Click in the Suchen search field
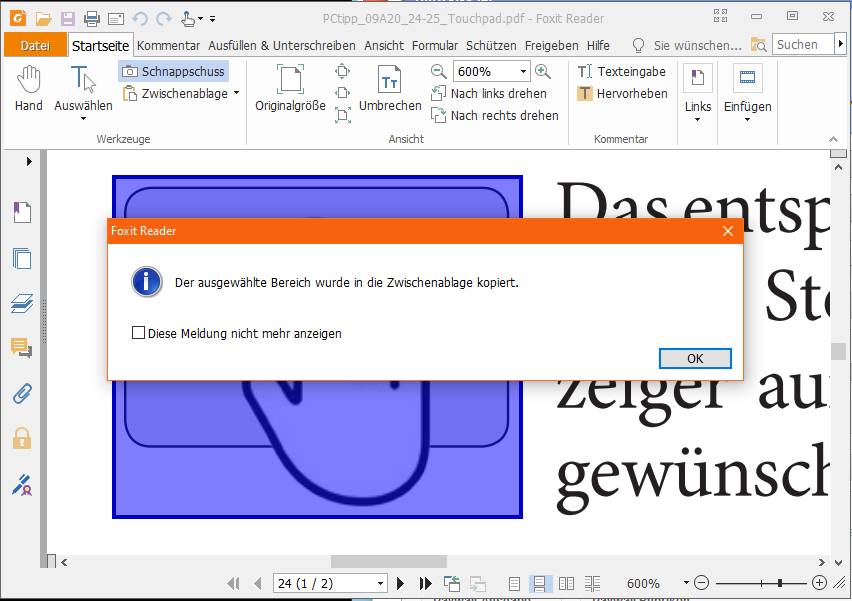 (x=803, y=45)
